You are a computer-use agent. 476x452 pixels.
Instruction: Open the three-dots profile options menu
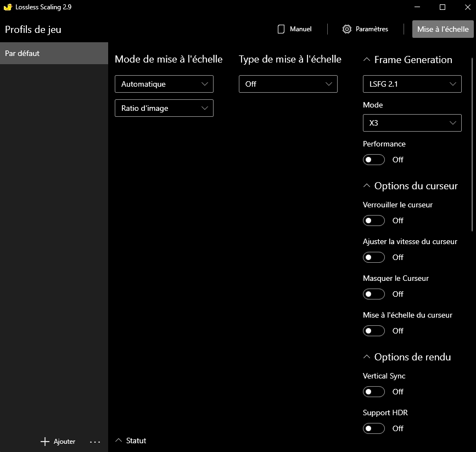[95, 442]
